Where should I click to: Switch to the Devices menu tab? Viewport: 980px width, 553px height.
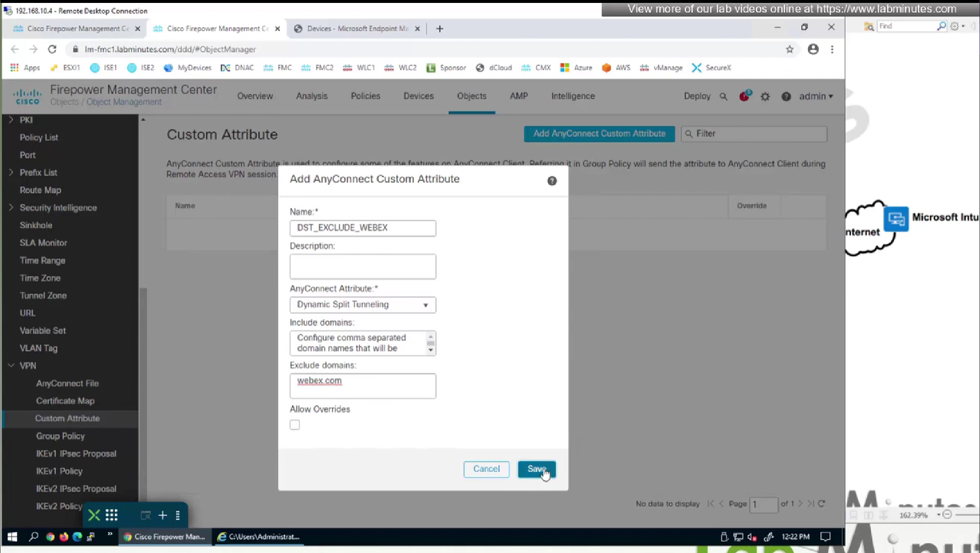pos(418,96)
